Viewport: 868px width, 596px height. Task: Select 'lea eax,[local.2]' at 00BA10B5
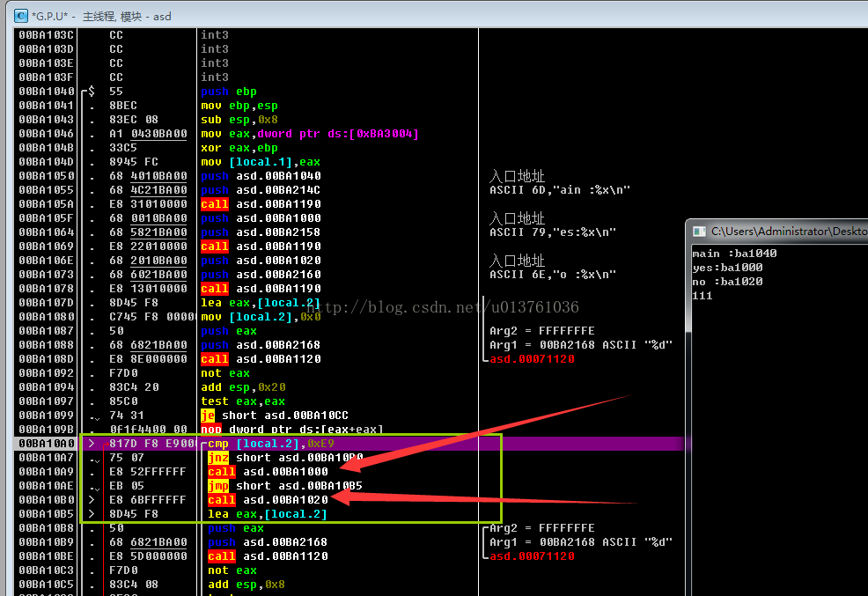[x=268, y=514]
